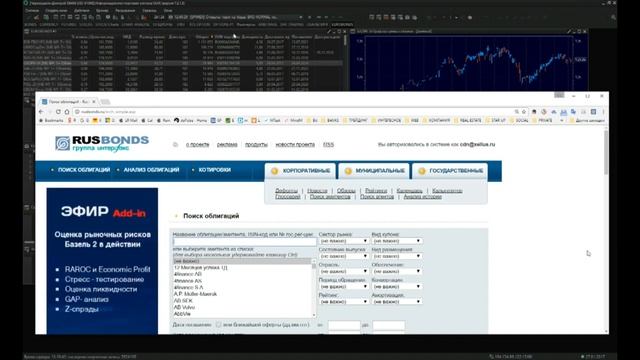The width and height of the screenshot is (640, 360).
Task: Select 'AB Volvo' in the issuer list
Action: [242, 307]
